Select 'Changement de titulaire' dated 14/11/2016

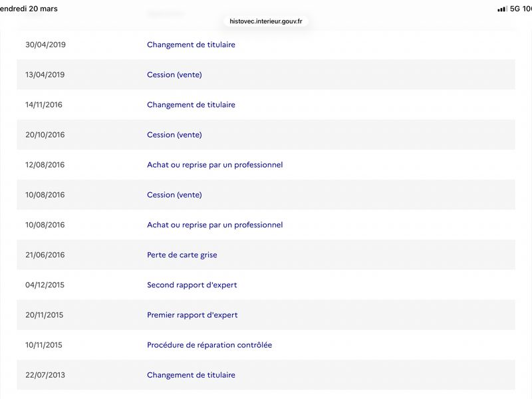click(191, 104)
